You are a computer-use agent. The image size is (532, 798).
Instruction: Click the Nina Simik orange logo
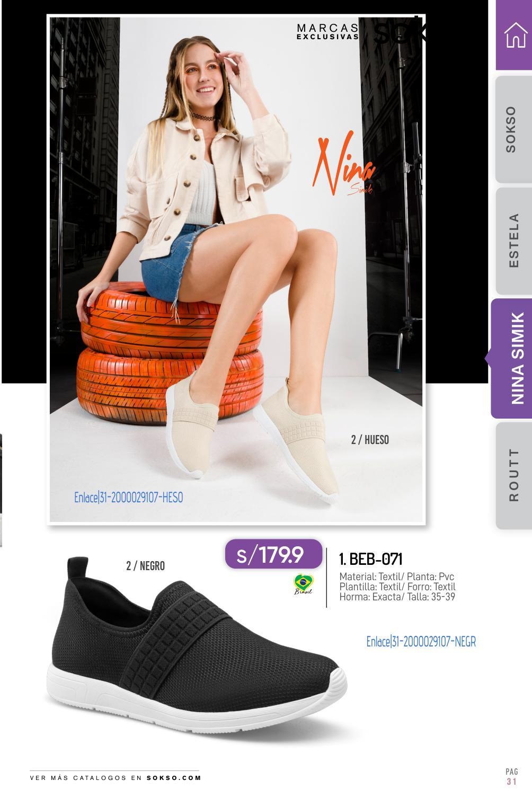[343, 164]
